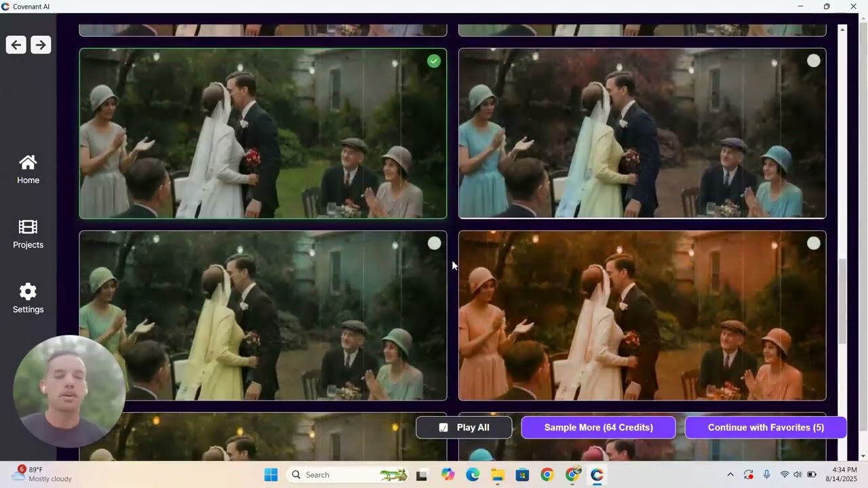This screenshot has width=868, height=488.
Task: Open the blue dresses wedding scene thumbnail
Action: click(642, 134)
